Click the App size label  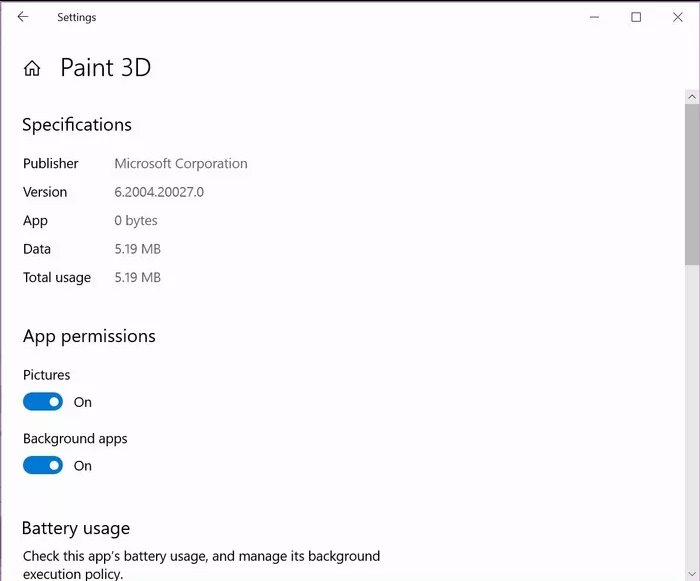coord(35,221)
